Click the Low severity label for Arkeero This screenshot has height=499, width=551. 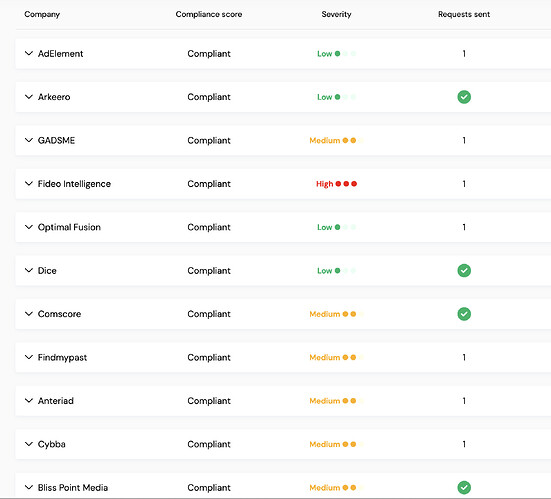tap(324, 97)
